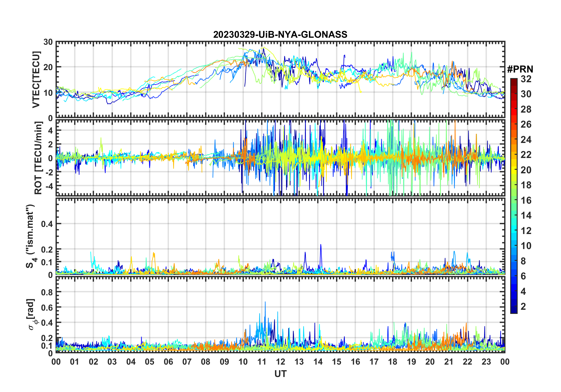Click the ROT y-axis tick -4
Viewport: 561px width, 392px height.
point(49,186)
